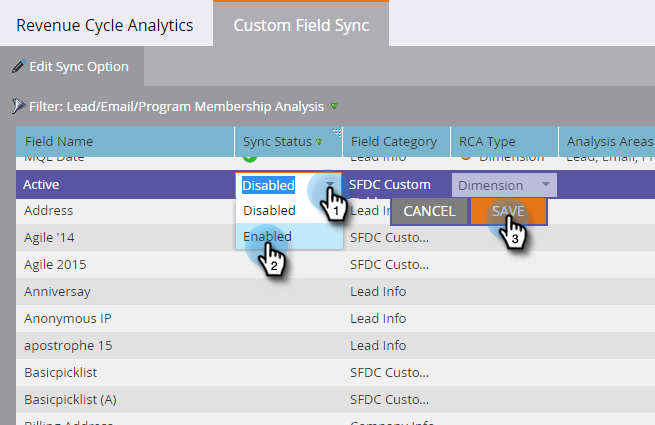The image size is (655, 425).
Task: Click Field Category column header
Action: pos(396,142)
